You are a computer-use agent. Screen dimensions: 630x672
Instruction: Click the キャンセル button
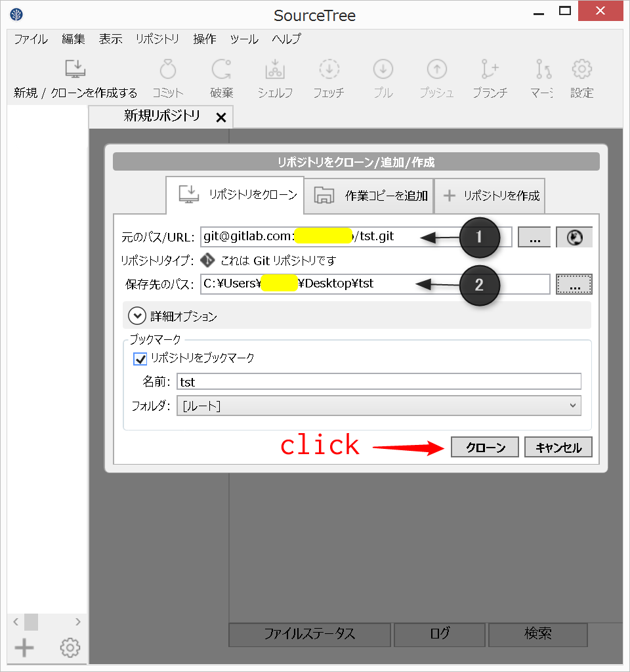(558, 447)
